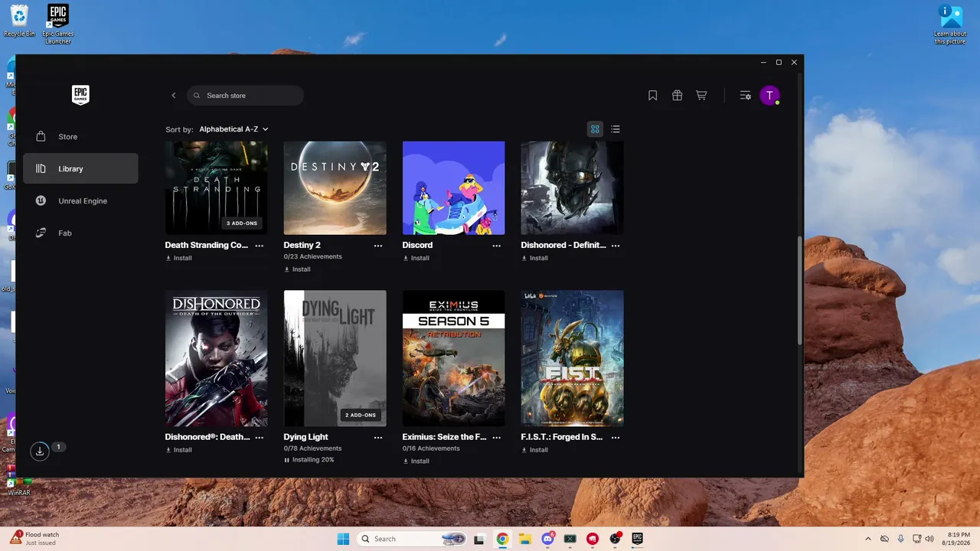Install Death Stranding

tap(178, 259)
